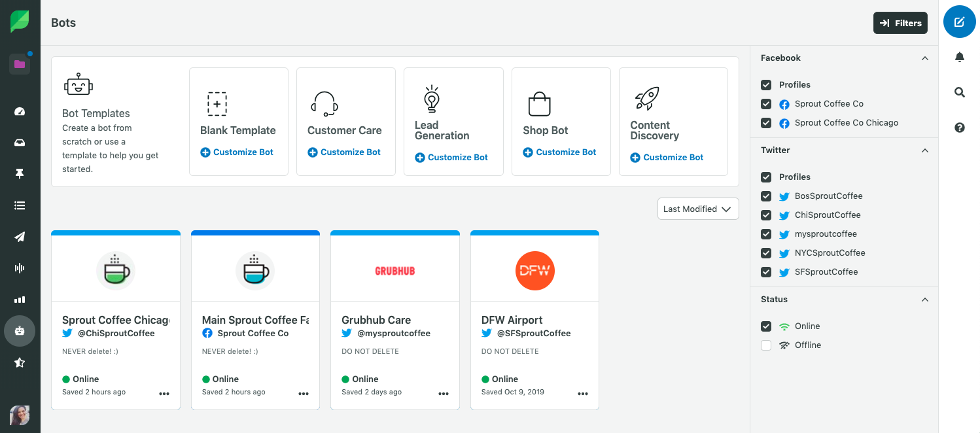980x433 pixels.
Task: Open the Last Modified sort dropdown
Action: [x=698, y=209]
